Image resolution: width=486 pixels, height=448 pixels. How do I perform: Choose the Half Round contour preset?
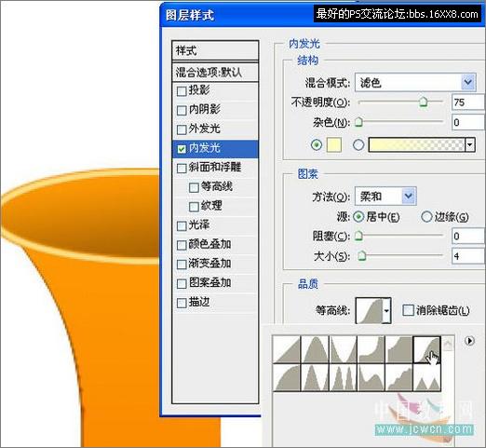point(287,377)
